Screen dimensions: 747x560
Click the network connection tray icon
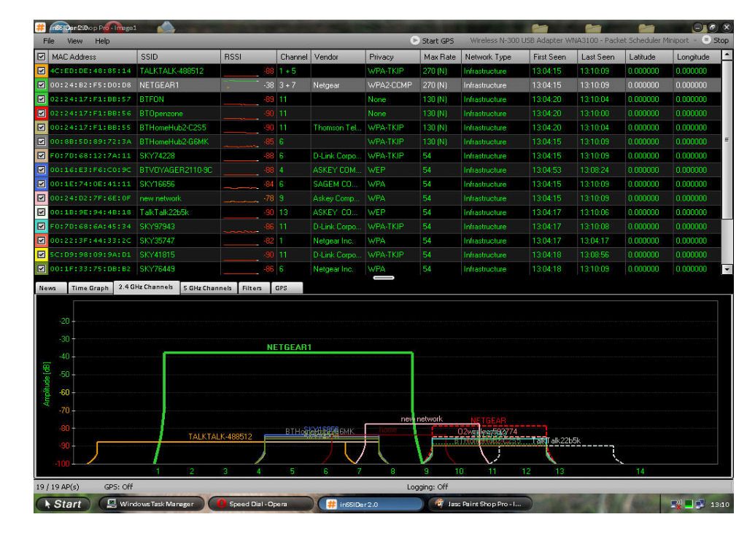[676, 505]
